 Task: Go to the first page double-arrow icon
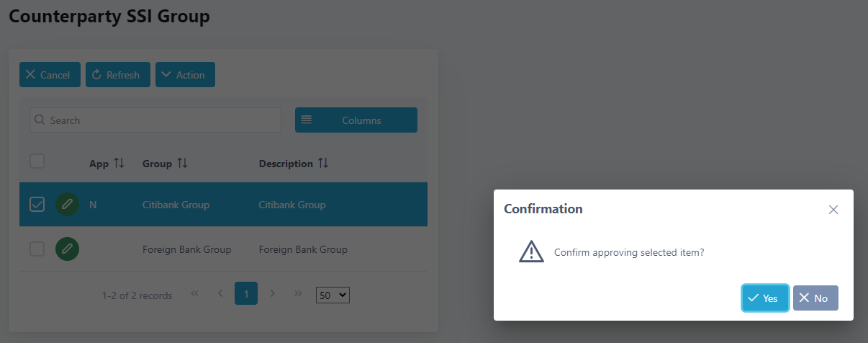tap(194, 294)
